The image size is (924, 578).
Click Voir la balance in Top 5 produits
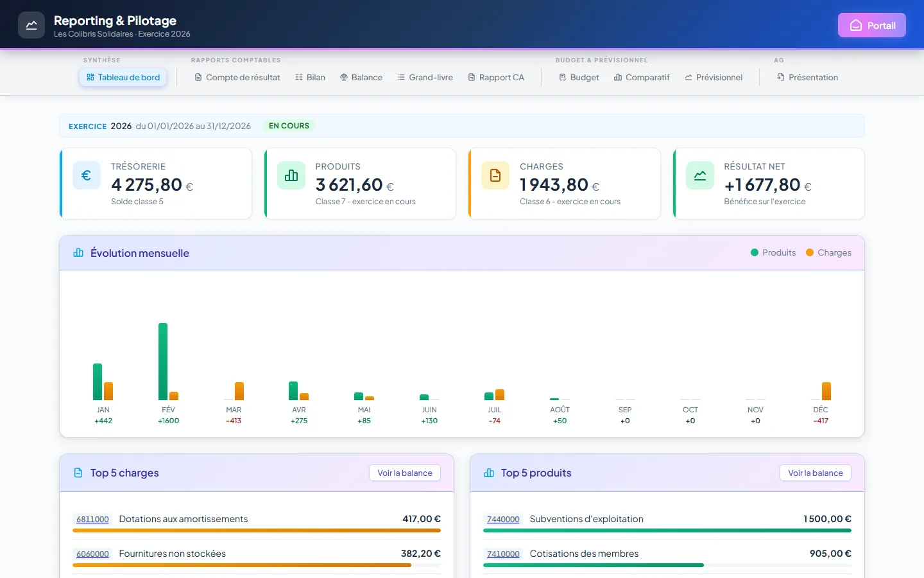point(816,473)
